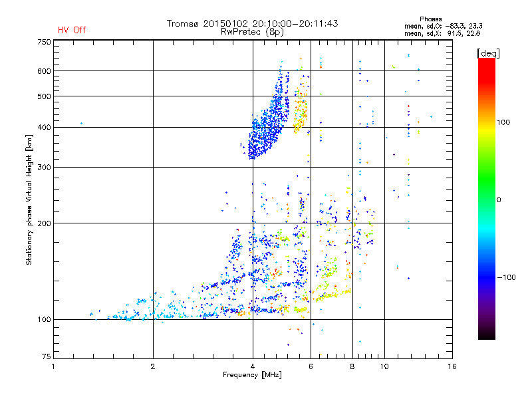Select the 'mean, sd,O: -83.3, 23.3' line
The width and height of the screenshot is (532, 399).
coord(443,26)
